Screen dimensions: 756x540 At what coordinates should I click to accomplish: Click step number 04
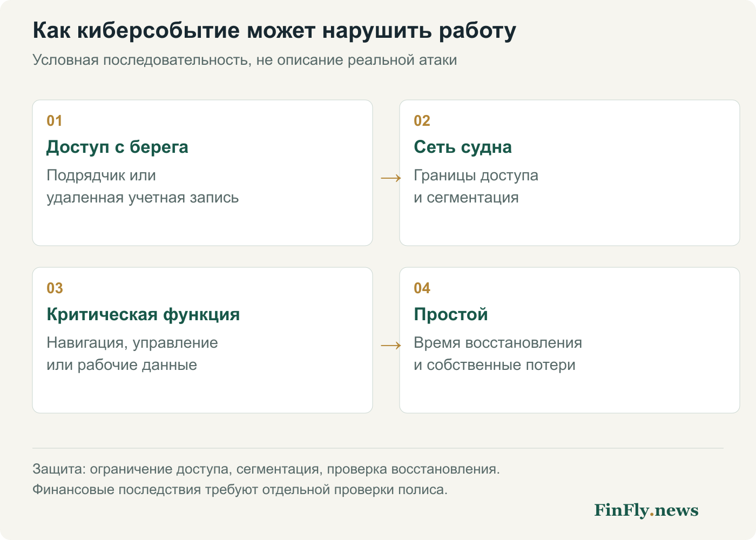(422, 288)
